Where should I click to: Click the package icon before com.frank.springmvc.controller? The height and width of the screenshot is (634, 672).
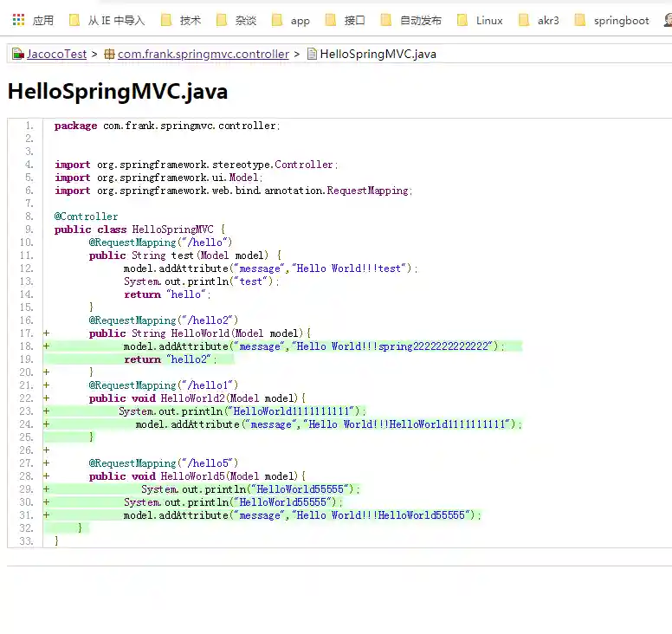[x=109, y=54]
